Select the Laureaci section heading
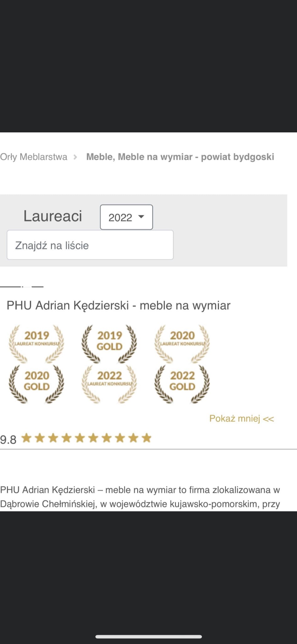 click(53, 216)
